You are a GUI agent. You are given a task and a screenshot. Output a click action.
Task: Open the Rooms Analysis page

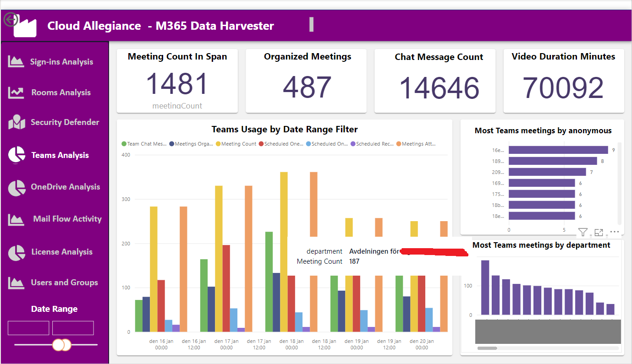tap(61, 92)
